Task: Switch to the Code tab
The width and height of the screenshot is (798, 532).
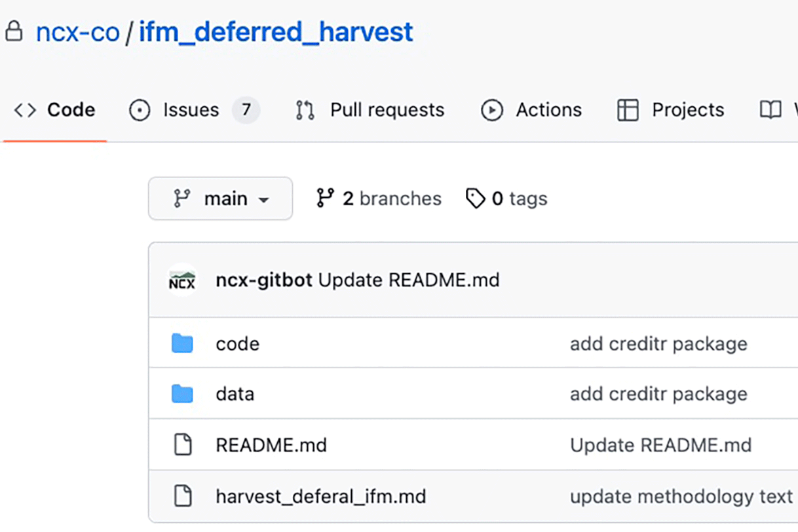Action: (55, 110)
